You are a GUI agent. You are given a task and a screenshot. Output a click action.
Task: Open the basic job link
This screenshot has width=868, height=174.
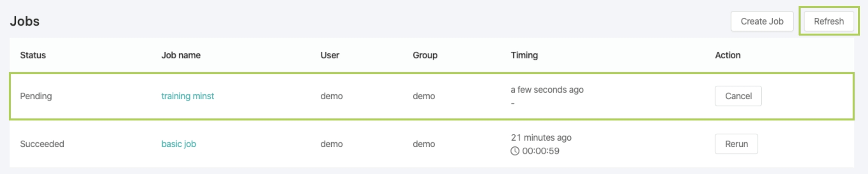pos(179,144)
